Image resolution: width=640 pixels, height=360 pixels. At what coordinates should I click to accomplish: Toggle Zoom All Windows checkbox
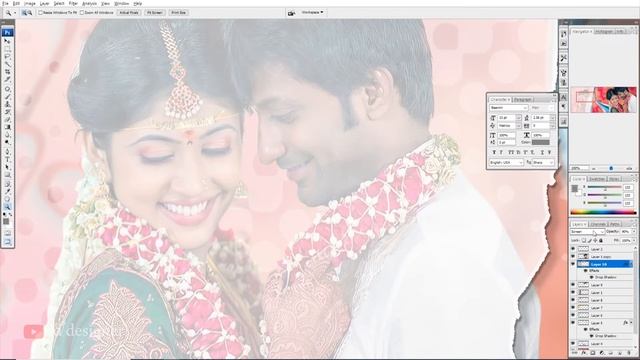[x=82, y=13]
